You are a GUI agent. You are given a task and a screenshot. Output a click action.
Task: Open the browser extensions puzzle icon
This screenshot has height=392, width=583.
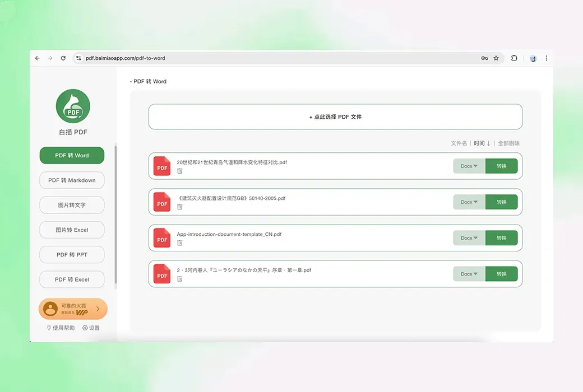click(514, 58)
